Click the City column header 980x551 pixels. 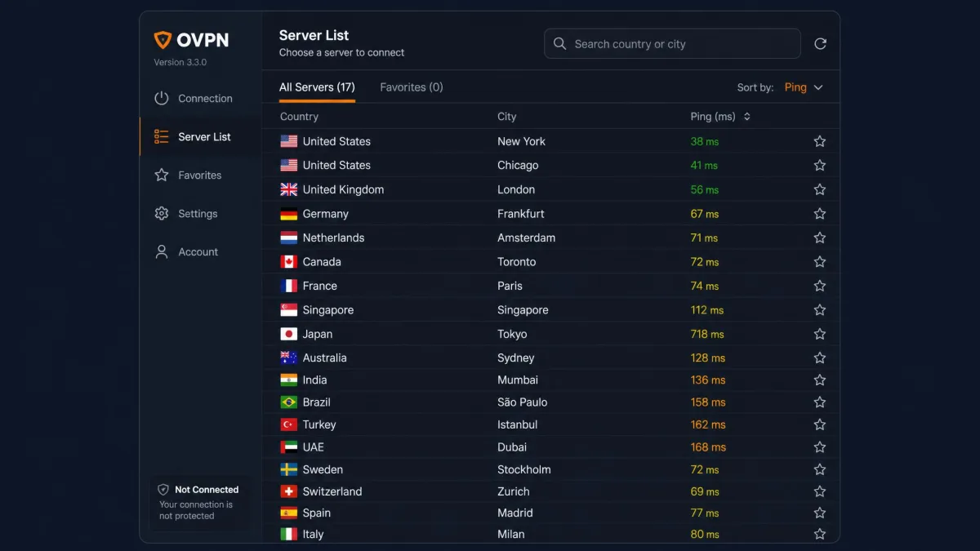click(x=507, y=117)
